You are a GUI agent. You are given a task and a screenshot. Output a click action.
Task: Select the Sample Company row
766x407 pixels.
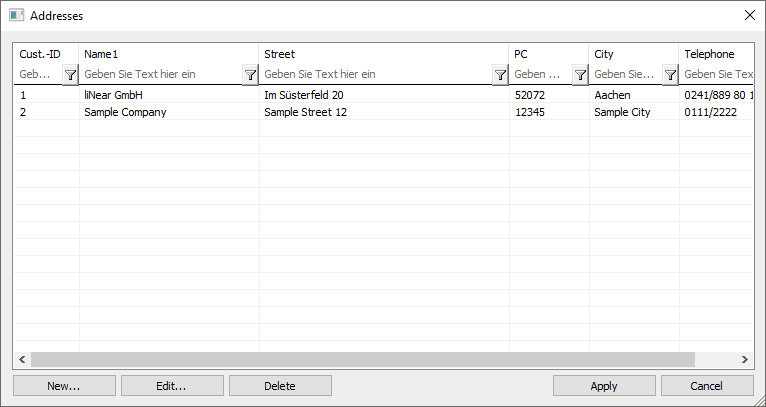click(x=383, y=112)
